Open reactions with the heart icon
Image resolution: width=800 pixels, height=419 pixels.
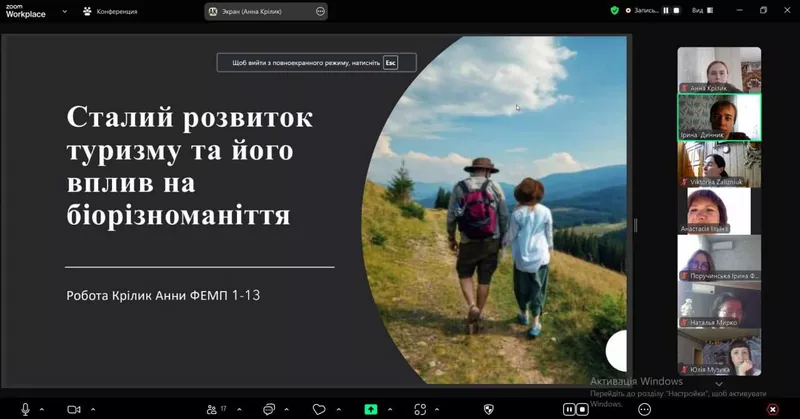(319, 409)
